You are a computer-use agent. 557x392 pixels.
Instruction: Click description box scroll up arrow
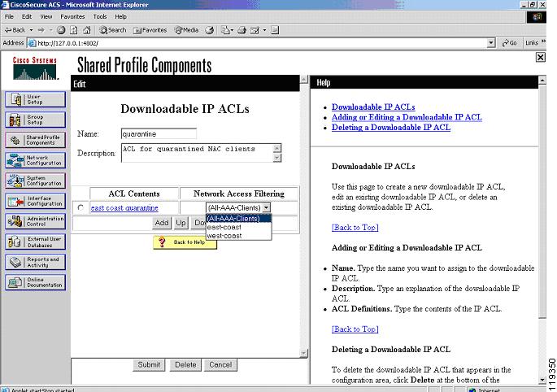[x=277, y=147]
